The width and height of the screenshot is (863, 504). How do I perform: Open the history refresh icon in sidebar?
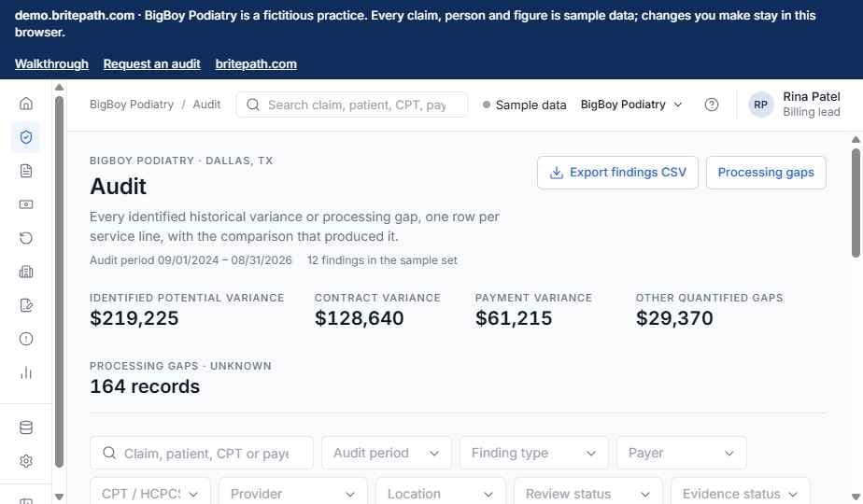[x=26, y=238]
